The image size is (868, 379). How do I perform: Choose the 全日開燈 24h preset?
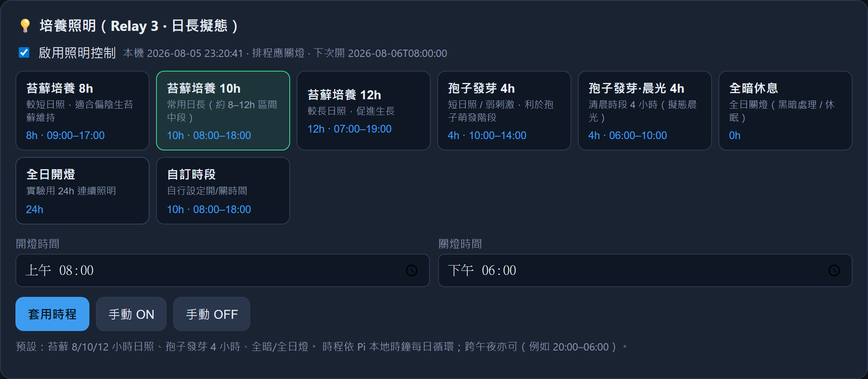point(82,191)
